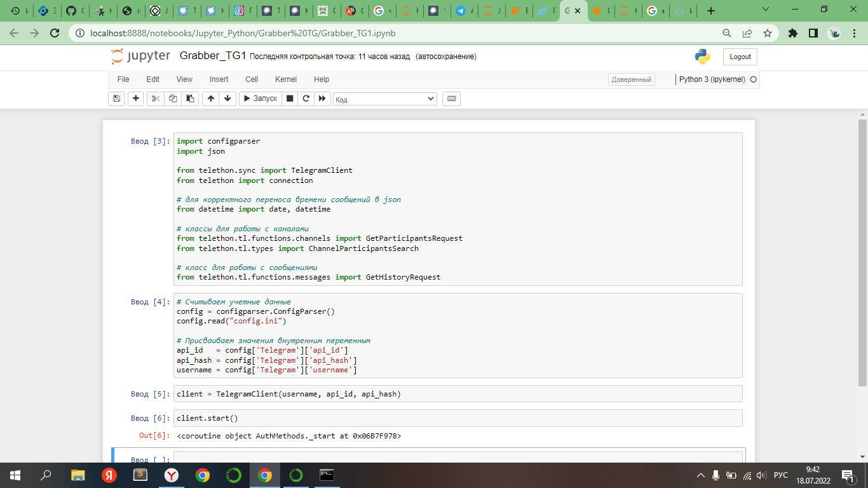Open the command palette keyboard icon
868x488 pixels.
(x=452, y=98)
